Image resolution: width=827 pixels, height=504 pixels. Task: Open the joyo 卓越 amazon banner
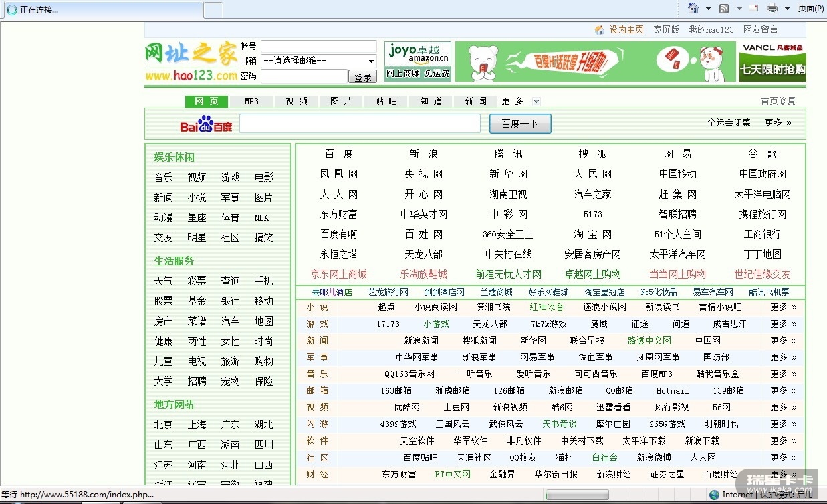418,61
